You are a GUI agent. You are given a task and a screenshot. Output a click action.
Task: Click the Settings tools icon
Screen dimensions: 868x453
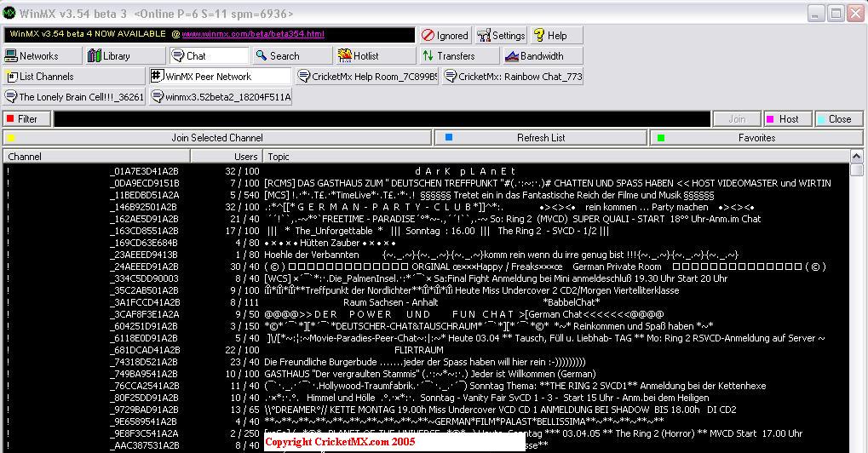point(484,36)
